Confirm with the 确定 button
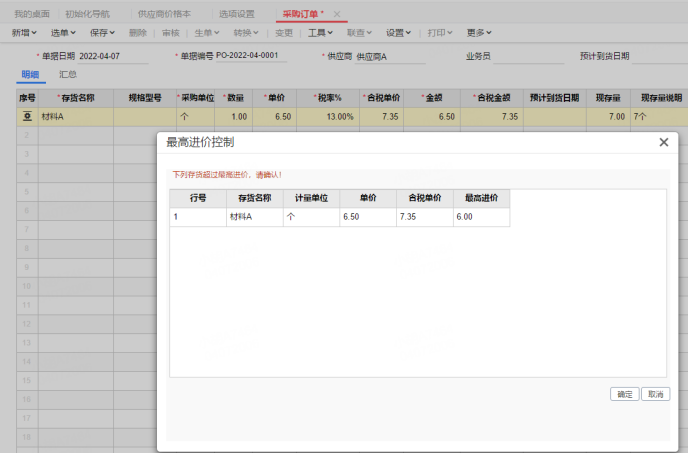688x454 pixels. 624,394
